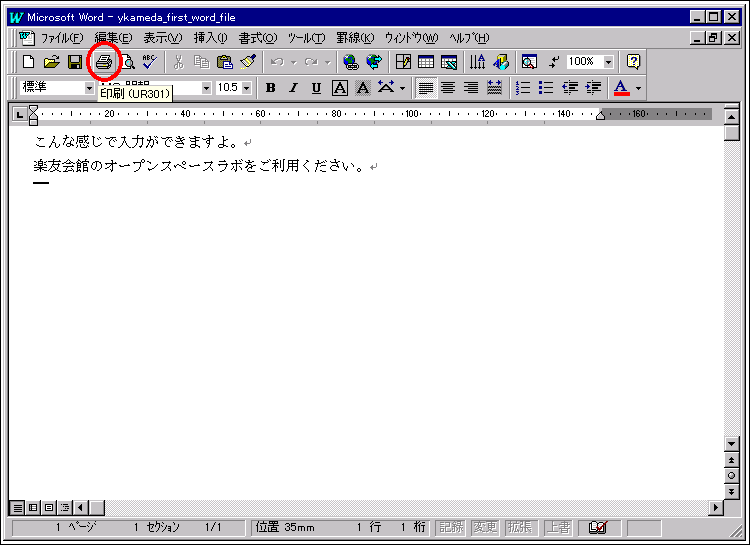Open the 10.5 font size dropdown

tap(246, 88)
